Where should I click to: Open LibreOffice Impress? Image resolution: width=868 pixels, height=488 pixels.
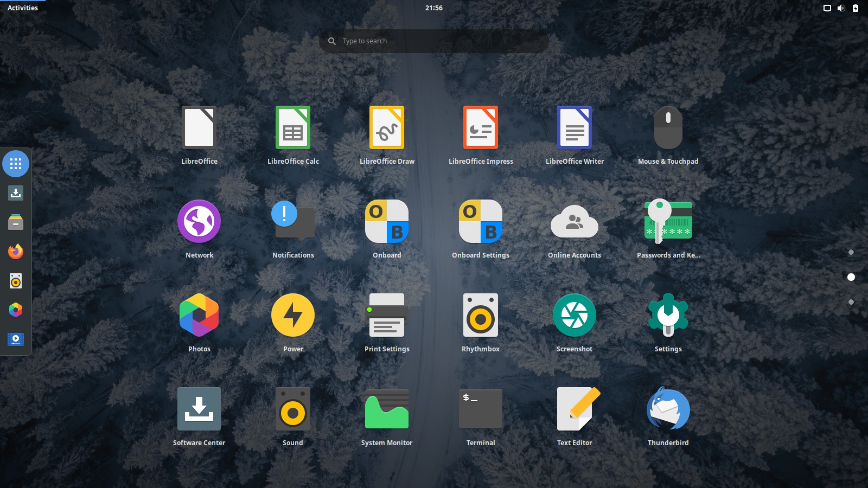(481, 128)
